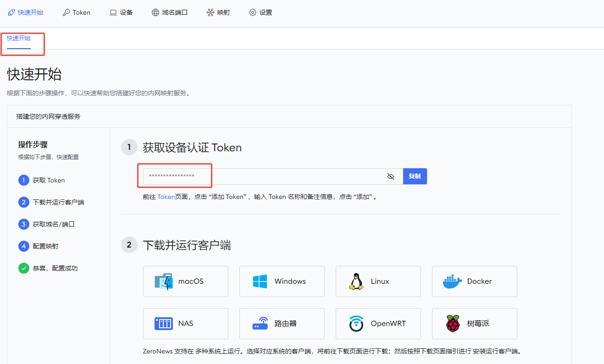Image resolution: width=604 pixels, height=364 pixels.
Task: Click the Windows logo icon
Action: click(x=259, y=281)
